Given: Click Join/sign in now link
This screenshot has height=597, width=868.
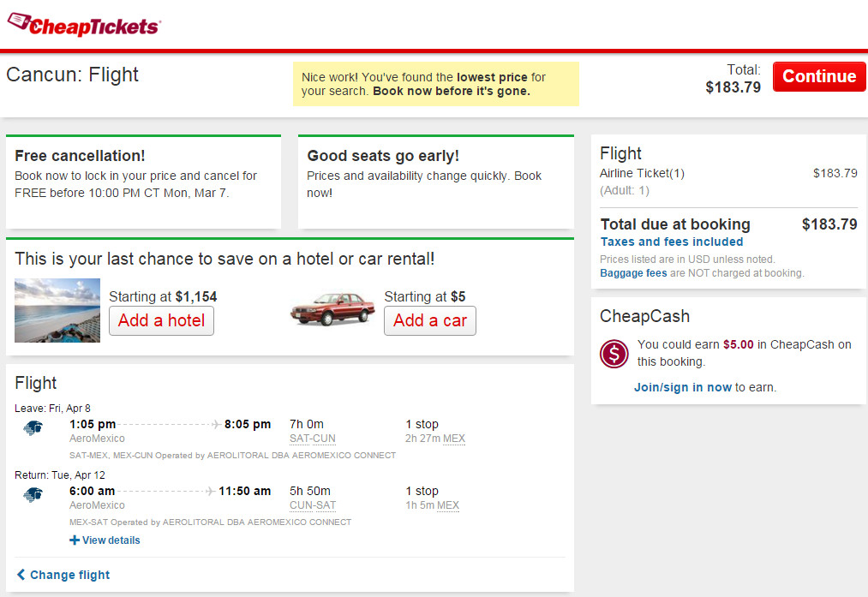Looking at the screenshot, I should [x=683, y=387].
